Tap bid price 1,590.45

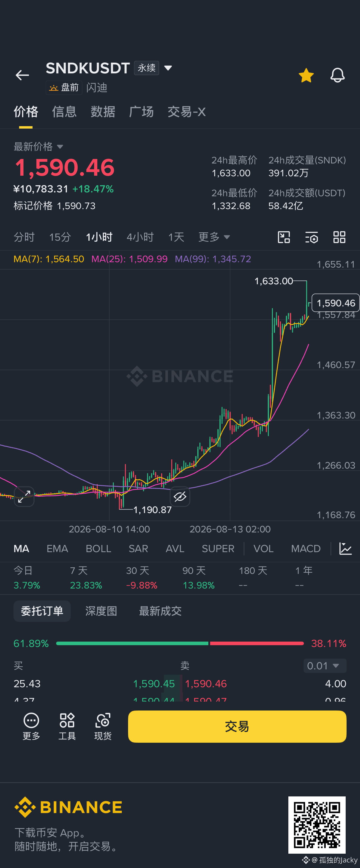[x=154, y=684]
